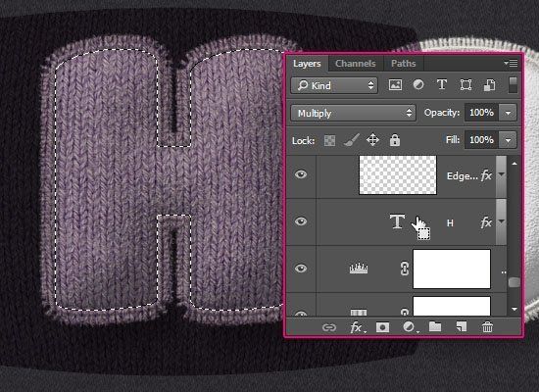Toggle layer filtering switch on or off

[x=513, y=85]
